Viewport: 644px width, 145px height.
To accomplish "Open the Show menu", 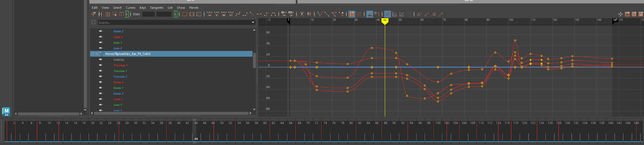I will pos(181,8).
